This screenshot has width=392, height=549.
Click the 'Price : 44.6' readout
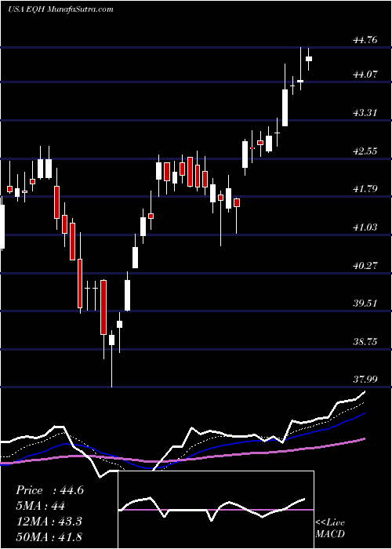[49, 490]
